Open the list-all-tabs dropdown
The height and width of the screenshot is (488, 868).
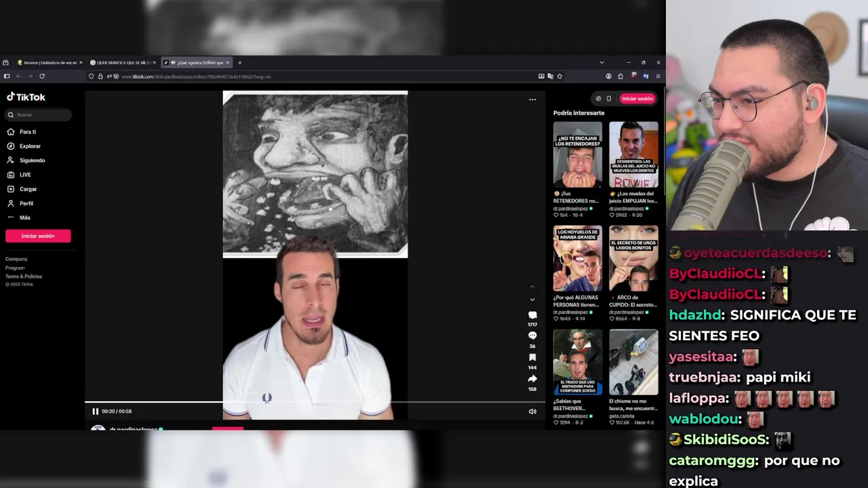click(601, 62)
